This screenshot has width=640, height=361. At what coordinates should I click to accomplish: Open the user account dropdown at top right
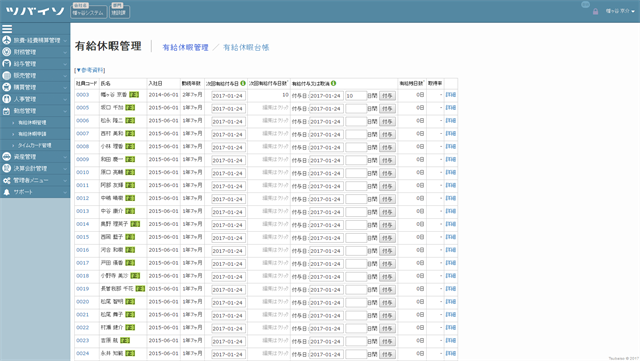(620, 11)
